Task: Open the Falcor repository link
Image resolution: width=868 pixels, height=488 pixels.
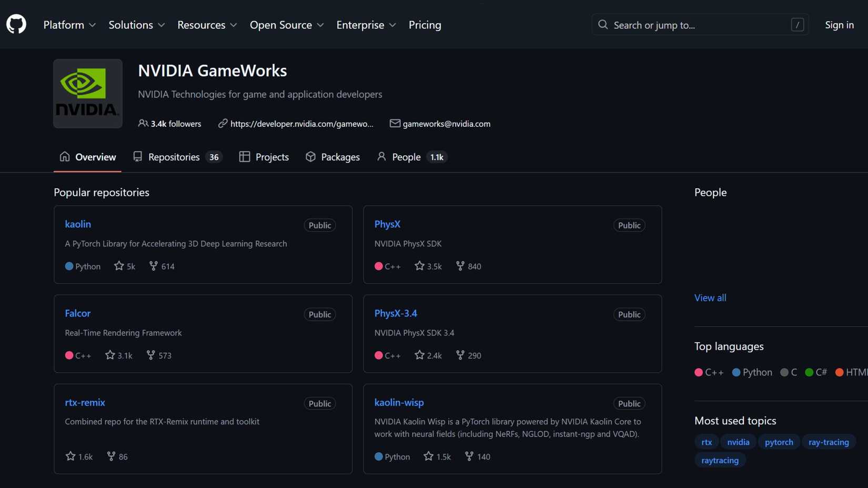Action: 78,313
